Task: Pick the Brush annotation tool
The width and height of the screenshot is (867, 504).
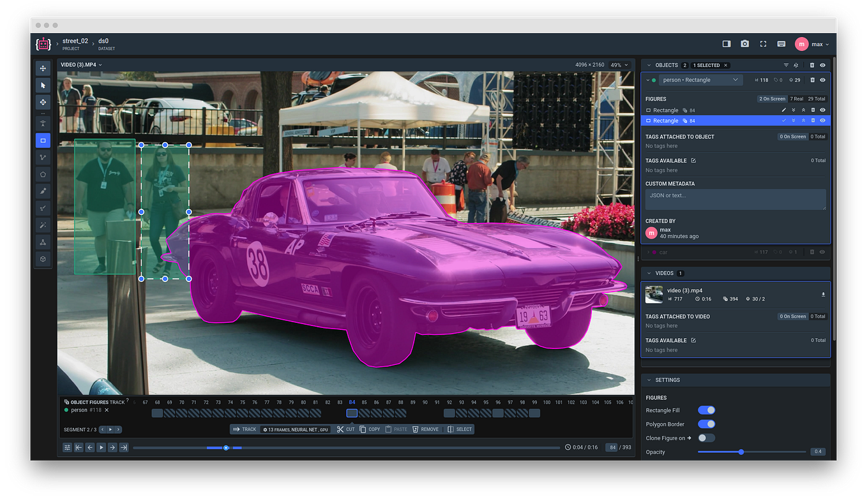Action: coord(43,191)
